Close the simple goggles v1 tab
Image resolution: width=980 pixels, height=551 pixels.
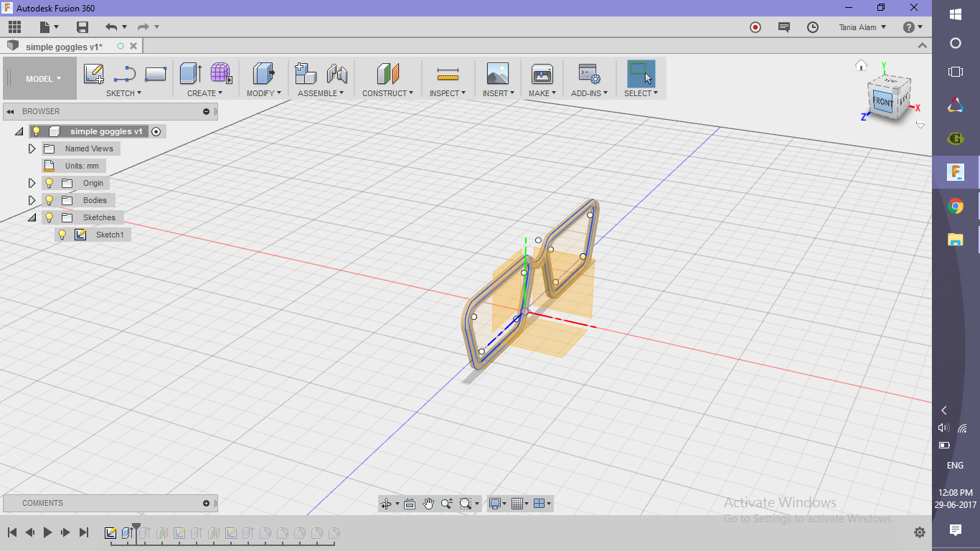pyautogui.click(x=133, y=46)
